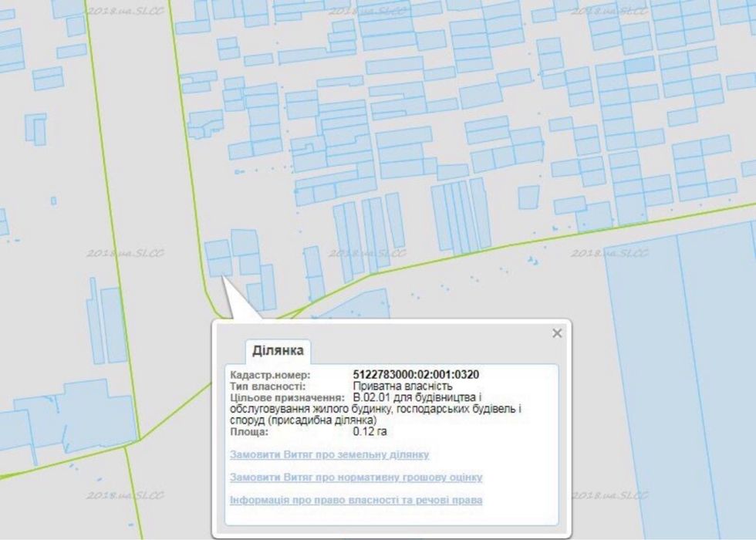The image size is (756, 540).
Task: Click the Кадастр.номер label
Action: [270, 375]
